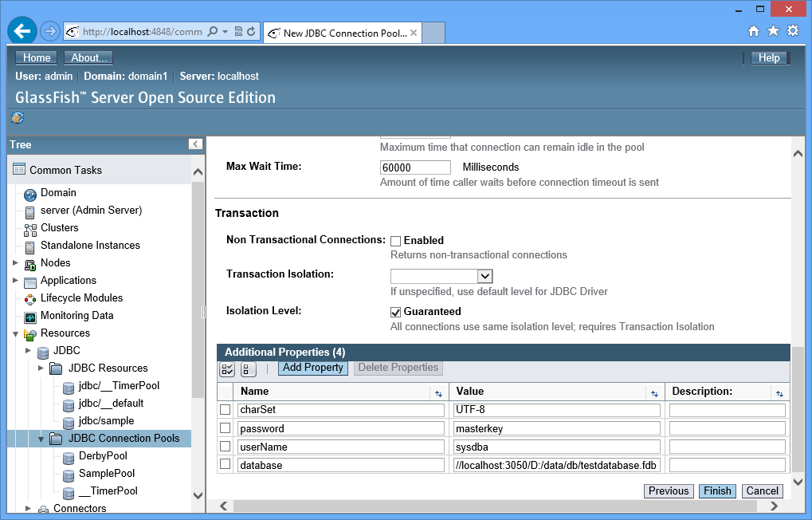Open the Help button
The image size is (812, 520).
tap(769, 58)
